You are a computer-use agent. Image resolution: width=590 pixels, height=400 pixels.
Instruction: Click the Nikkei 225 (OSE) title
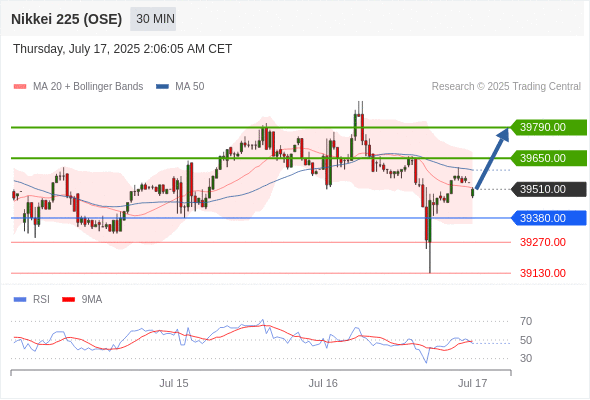coord(67,19)
